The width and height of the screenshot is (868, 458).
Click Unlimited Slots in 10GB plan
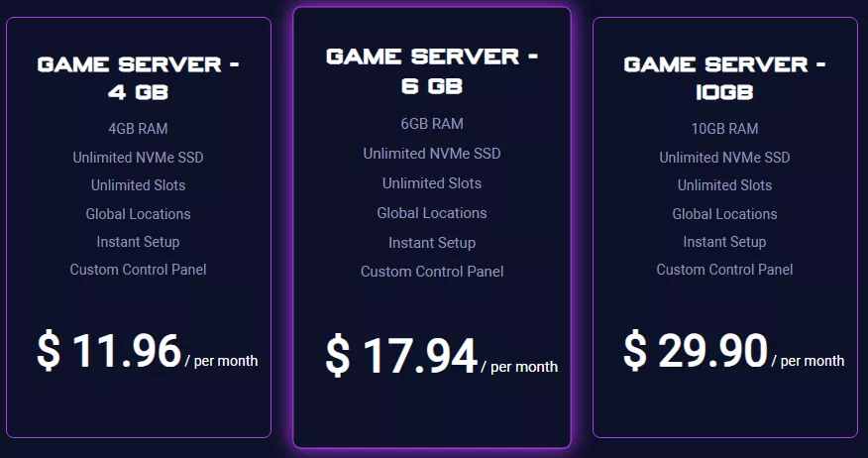point(724,185)
